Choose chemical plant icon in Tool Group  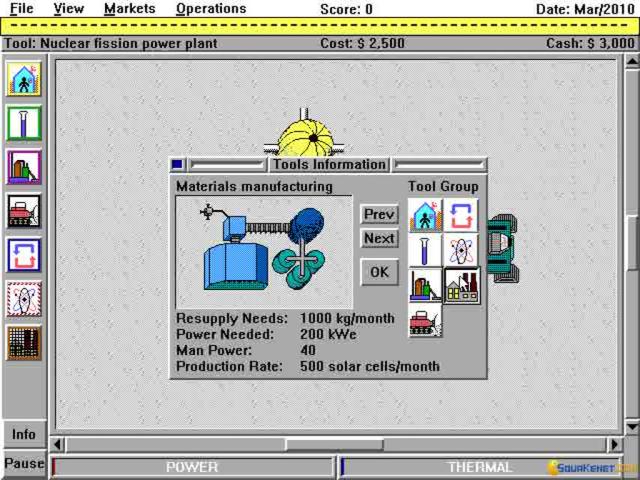[x=425, y=285]
